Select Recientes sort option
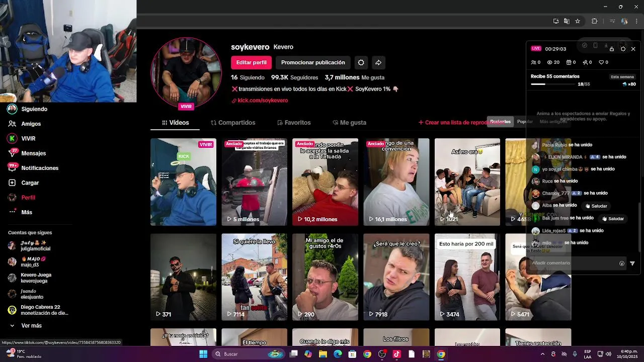644x362 pixels. click(x=500, y=122)
